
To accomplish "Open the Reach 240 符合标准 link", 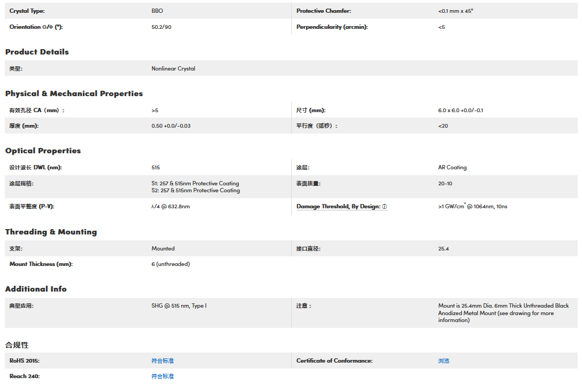I will click(x=162, y=377).
